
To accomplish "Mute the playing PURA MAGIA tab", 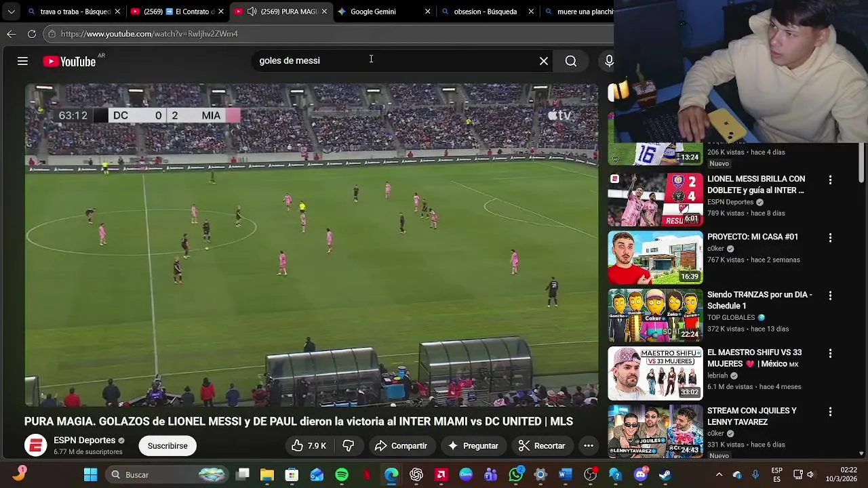I will coord(252,12).
